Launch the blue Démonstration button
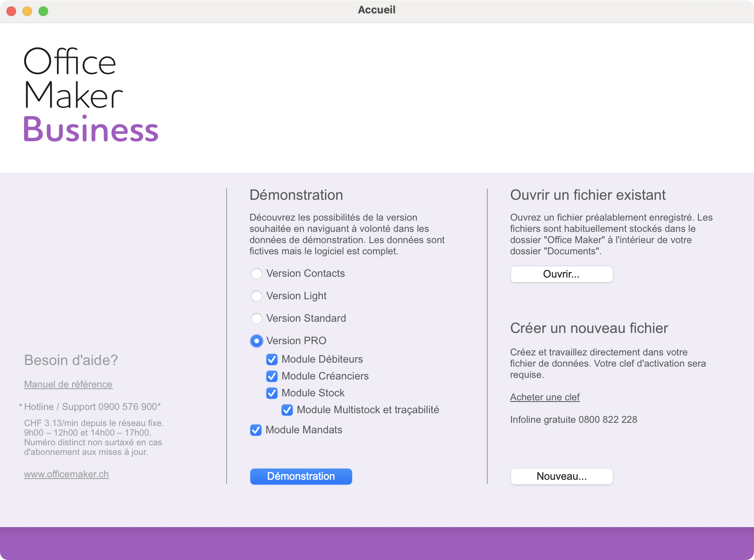 click(x=301, y=477)
